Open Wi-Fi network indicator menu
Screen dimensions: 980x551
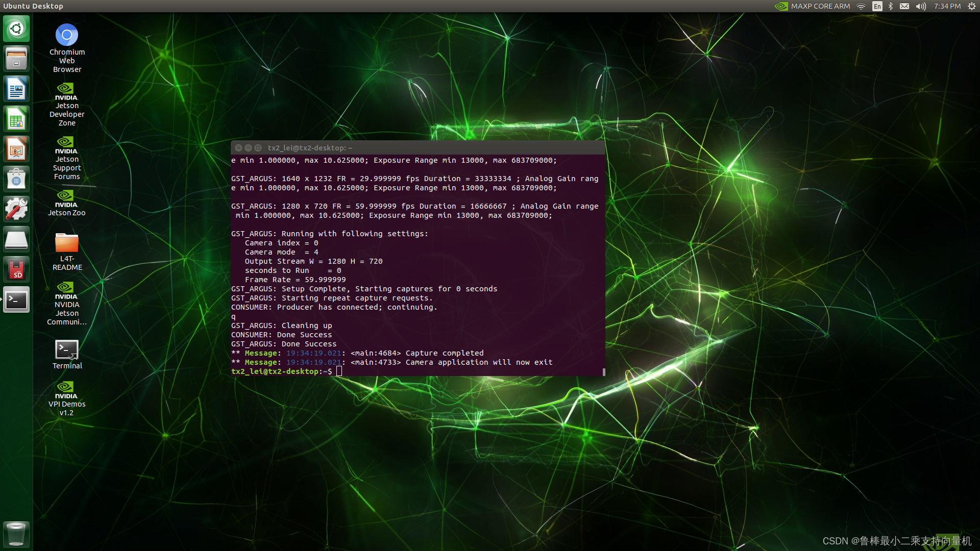(x=861, y=6)
